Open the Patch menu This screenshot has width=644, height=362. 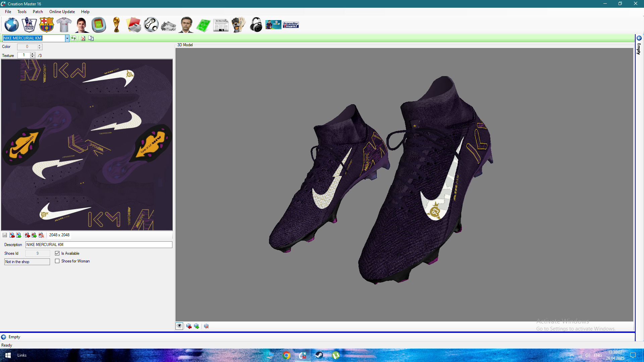(x=38, y=12)
